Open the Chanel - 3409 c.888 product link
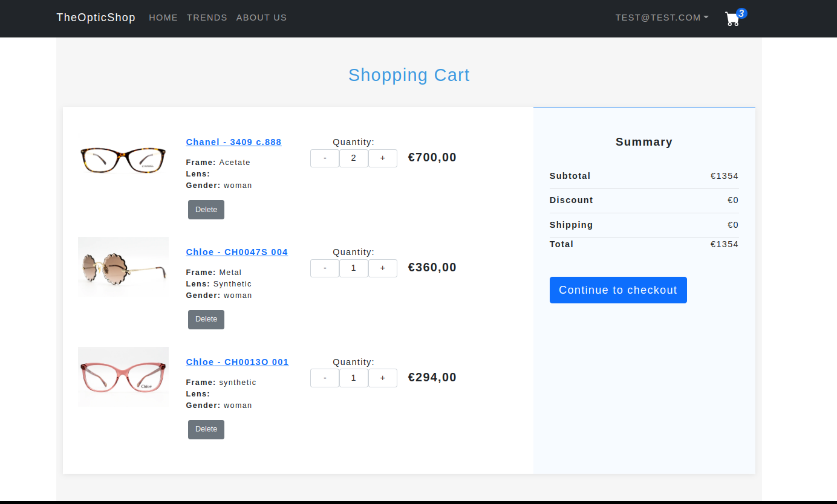Screen dimensions: 837x504 click(x=233, y=142)
